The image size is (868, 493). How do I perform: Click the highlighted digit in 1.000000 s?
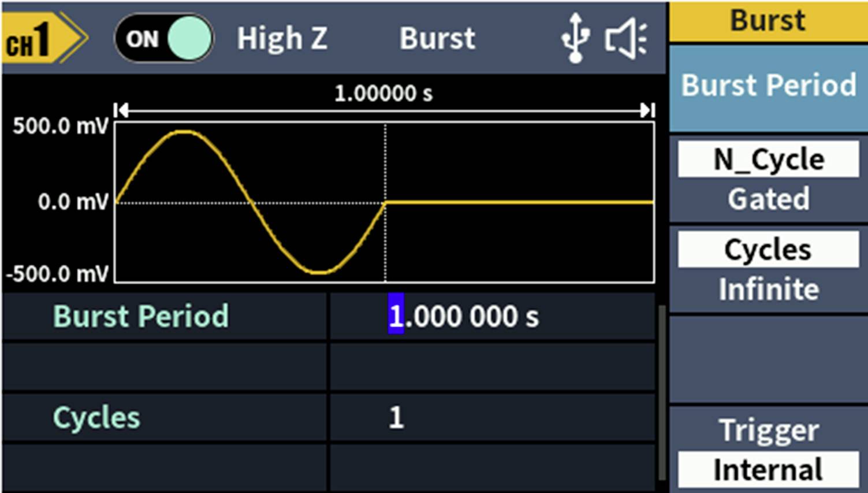point(396,316)
